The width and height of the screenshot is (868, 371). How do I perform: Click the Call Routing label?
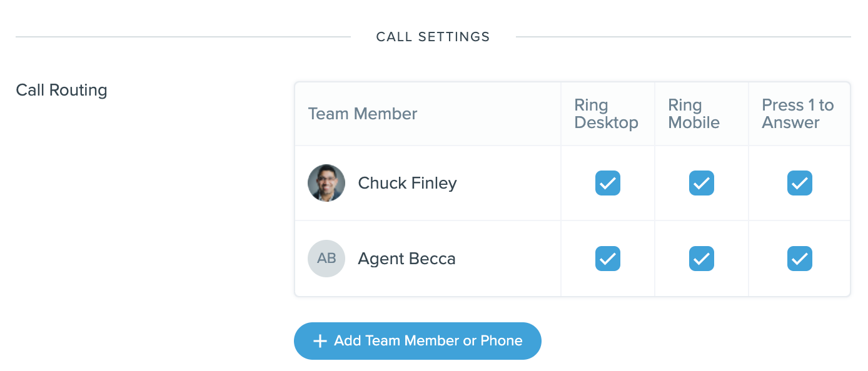61,90
